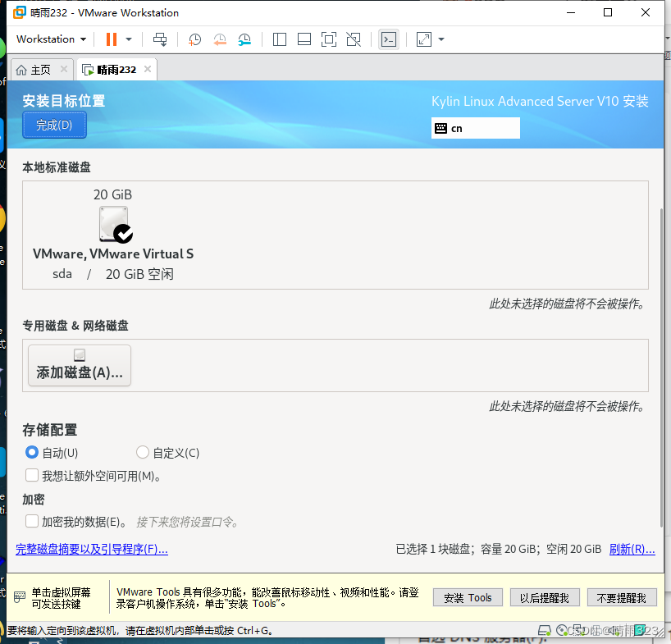This screenshot has width=671, height=644.
Task: Click the 以后提醒我 button
Action: pos(545,598)
